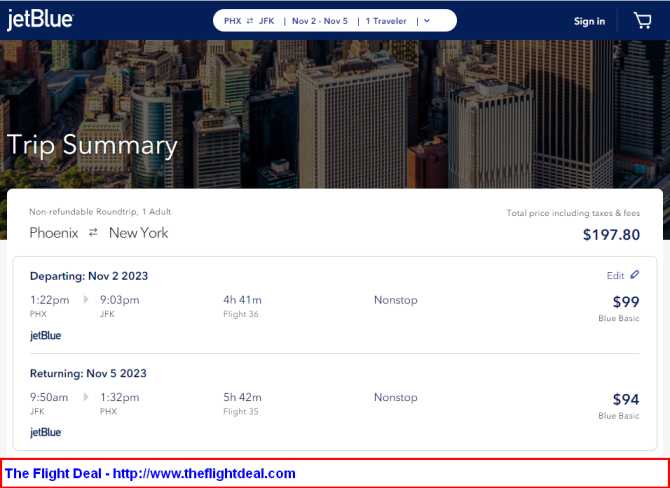Click the $94 returning fare
This screenshot has width=670, height=488.
point(626,399)
